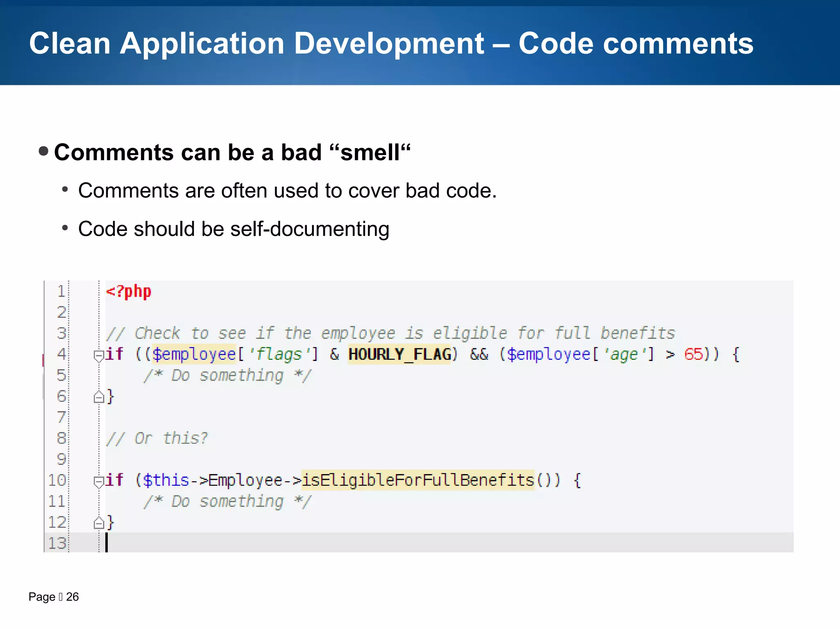The width and height of the screenshot is (840, 630).
Task: Click the first $employee variable on line 4
Action: [194, 354]
